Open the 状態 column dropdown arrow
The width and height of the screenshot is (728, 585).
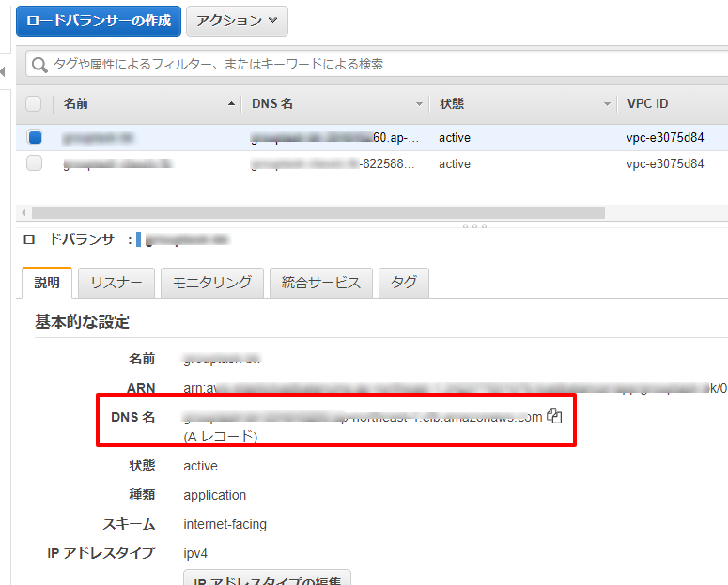point(607,104)
